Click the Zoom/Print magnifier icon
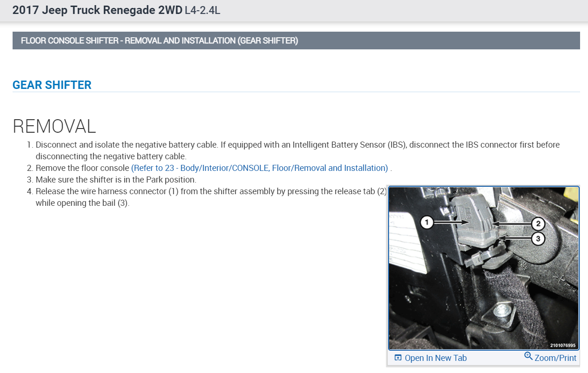Image resolution: width=588 pixels, height=373 pixels. [x=528, y=356]
